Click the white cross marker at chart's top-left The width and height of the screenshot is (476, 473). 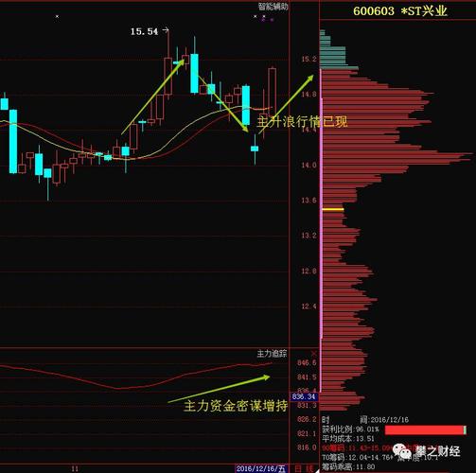57,16
